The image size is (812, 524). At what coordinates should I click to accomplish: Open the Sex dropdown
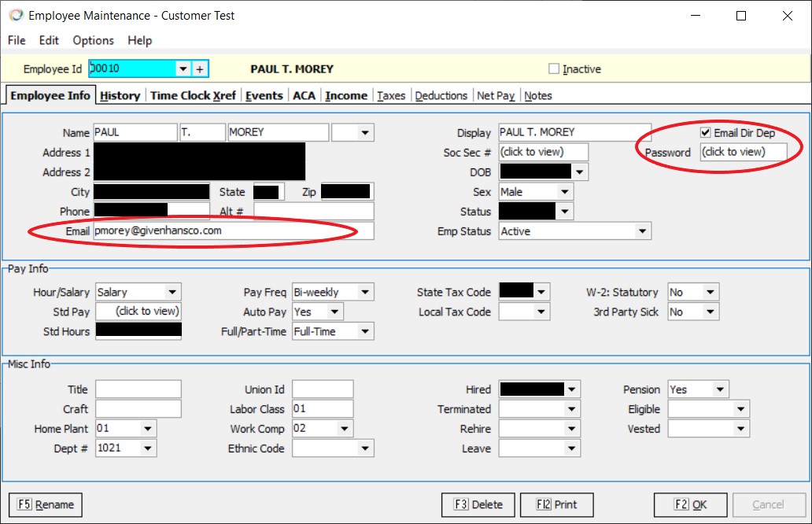pos(564,192)
